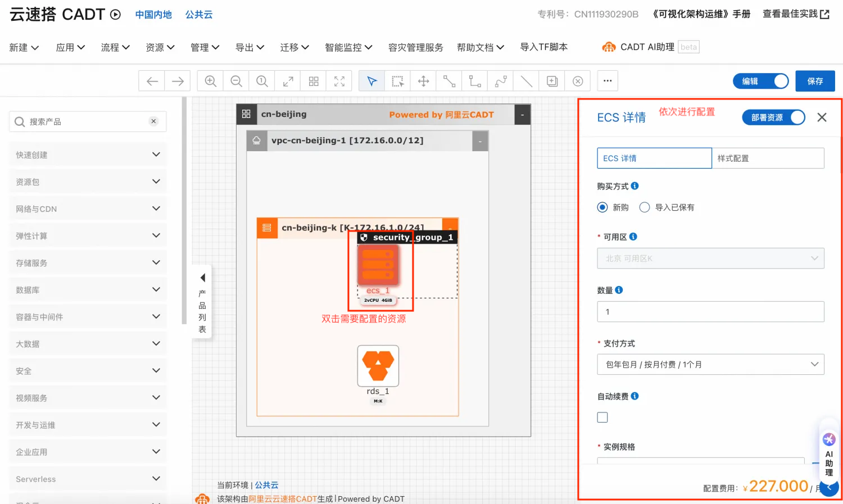Viewport: 843px width, 504px height.
Task: Click the reset zoom 1:1 magnifier icon
Action: pyautogui.click(x=262, y=81)
